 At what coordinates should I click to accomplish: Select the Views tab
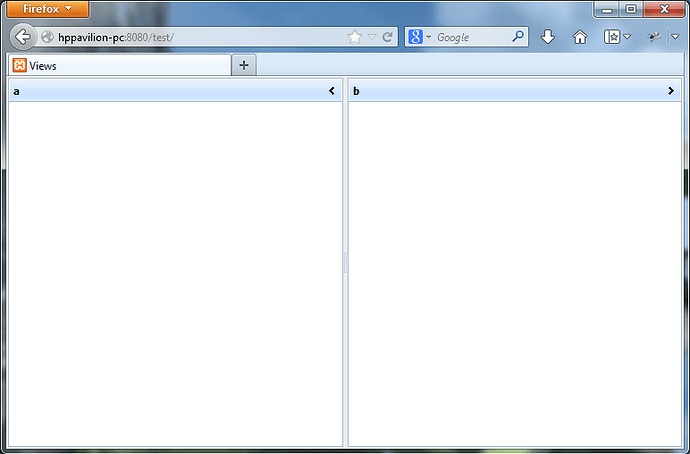click(x=119, y=66)
